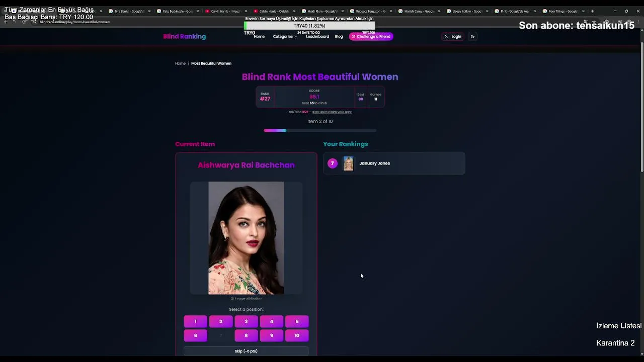
Task: Pick position 6 button
Action: (x=195, y=335)
